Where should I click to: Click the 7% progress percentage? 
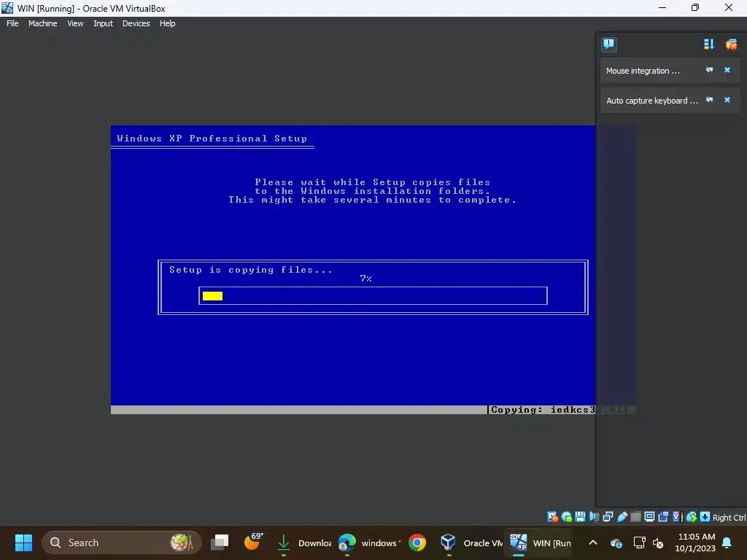click(366, 279)
